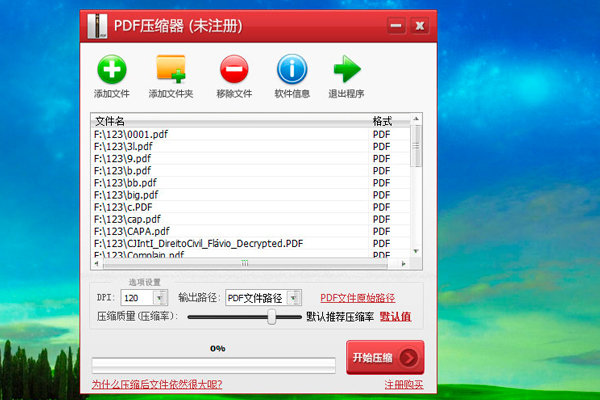This screenshot has width=600, height=400.
Task: Open the why file still large link
Action: pos(157,384)
